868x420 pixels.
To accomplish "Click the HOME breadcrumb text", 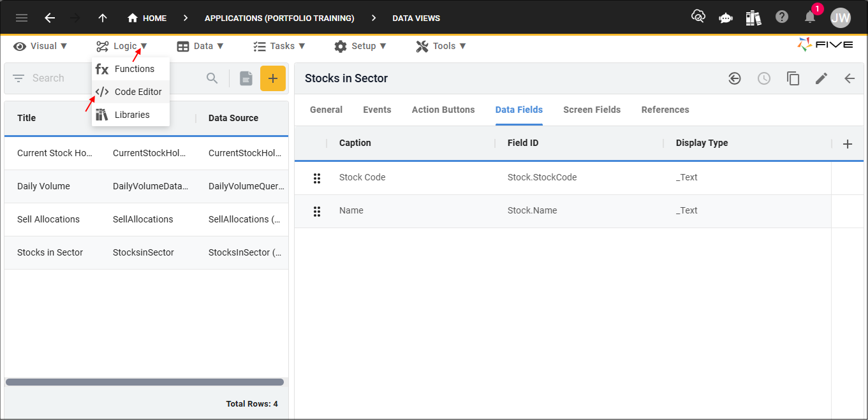I will pos(154,18).
